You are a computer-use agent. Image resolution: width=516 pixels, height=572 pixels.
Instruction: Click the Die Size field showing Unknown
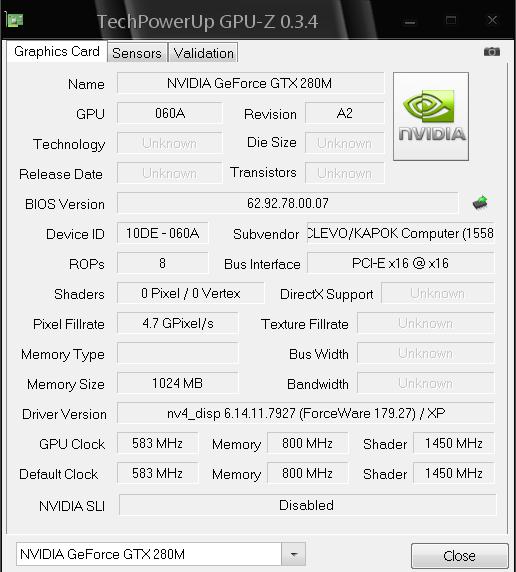point(344,143)
